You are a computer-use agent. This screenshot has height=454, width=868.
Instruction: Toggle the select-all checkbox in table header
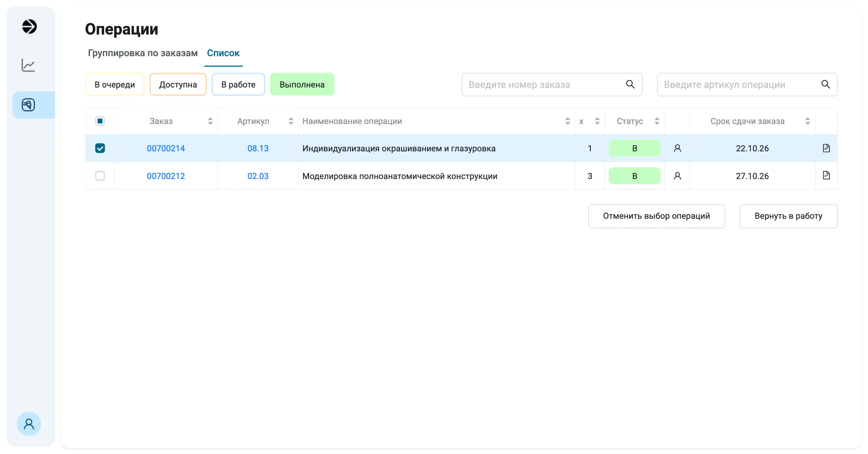100,121
